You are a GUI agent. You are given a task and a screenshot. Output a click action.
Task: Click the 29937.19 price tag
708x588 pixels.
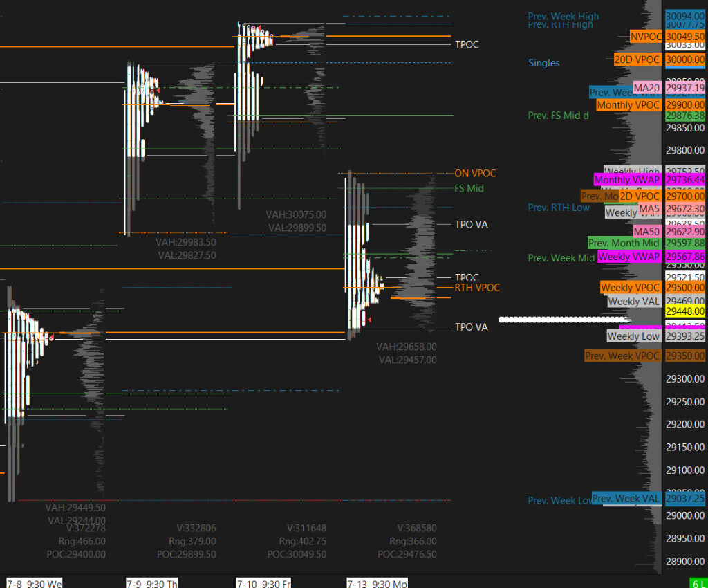685,88
